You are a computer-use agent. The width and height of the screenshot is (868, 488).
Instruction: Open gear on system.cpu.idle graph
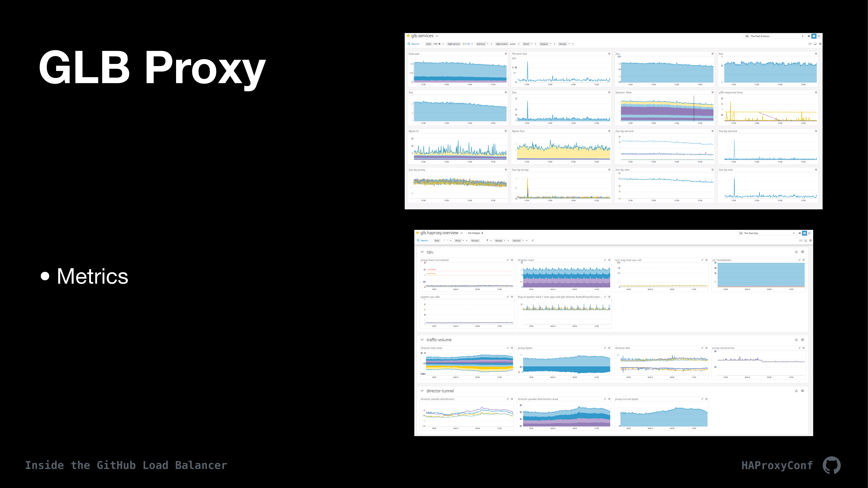tap(512, 297)
